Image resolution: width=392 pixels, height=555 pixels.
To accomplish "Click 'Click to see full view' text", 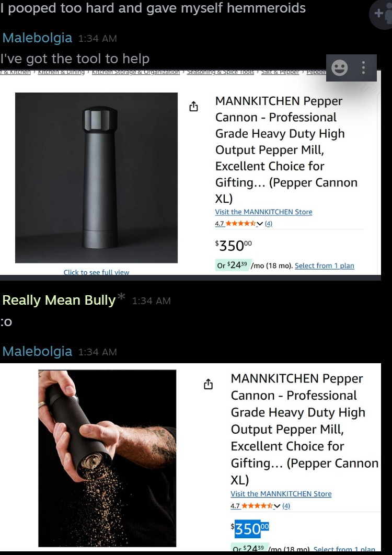I will tap(96, 272).
